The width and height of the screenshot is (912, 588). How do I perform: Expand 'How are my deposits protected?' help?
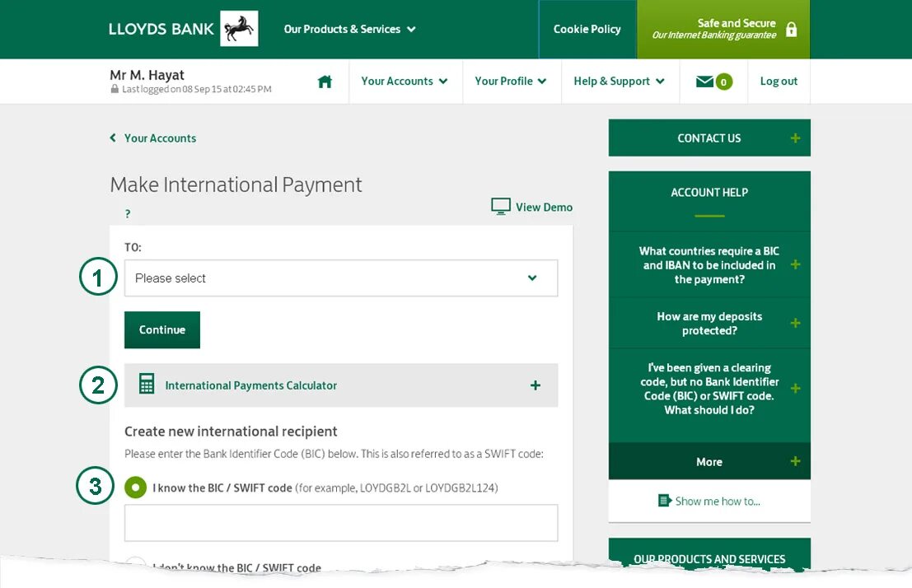[709, 324]
